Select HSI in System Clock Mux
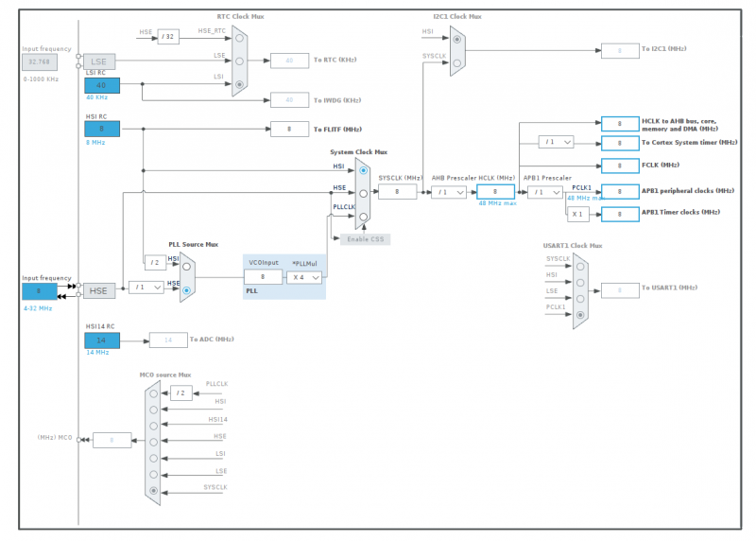 (x=363, y=171)
